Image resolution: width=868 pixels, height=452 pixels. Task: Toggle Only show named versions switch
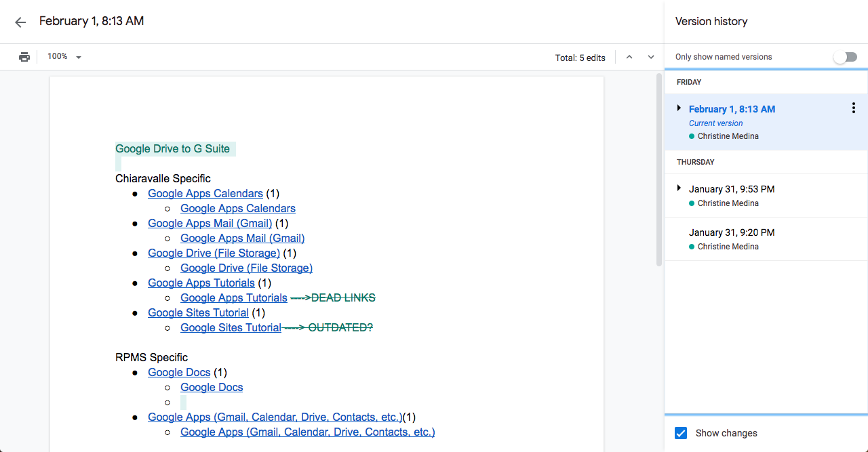tap(845, 57)
